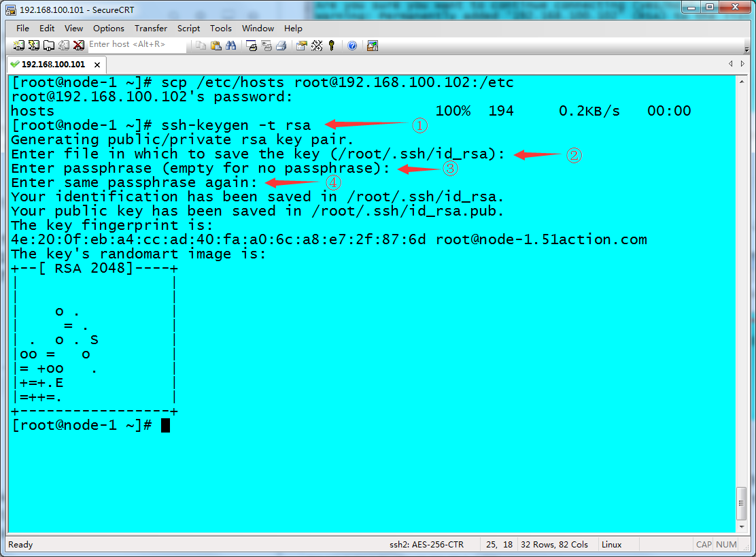Click 'Enter same passphrase again:' line
This screenshot has width=756, height=557.
click(134, 183)
